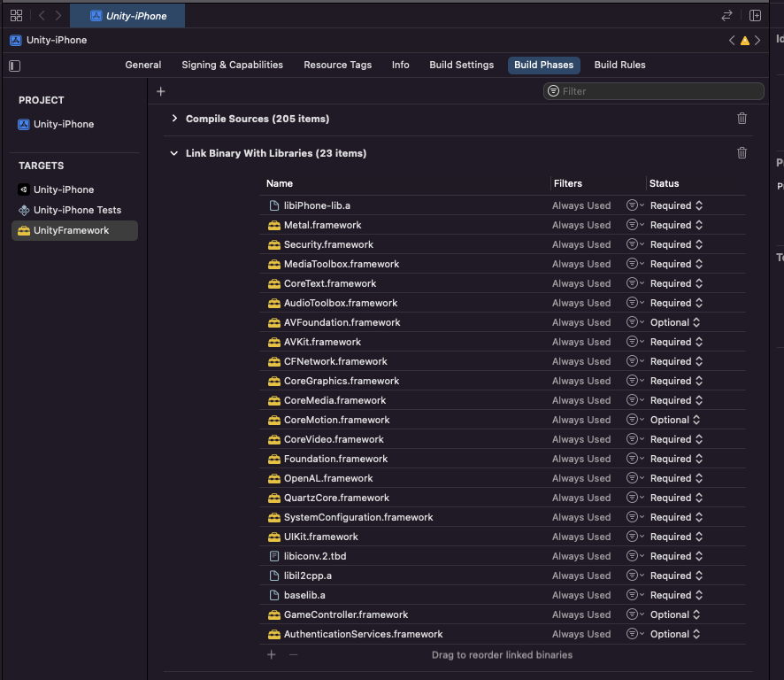Delete Compile Sources phase via its trash icon
The width and height of the screenshot is (784, 680).
(x=742, y=118)
